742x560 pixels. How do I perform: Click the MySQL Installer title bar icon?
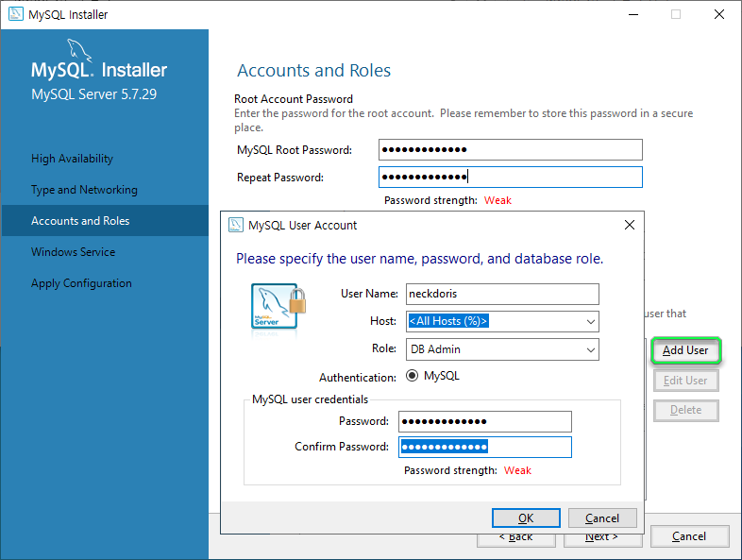pos(16,14)
